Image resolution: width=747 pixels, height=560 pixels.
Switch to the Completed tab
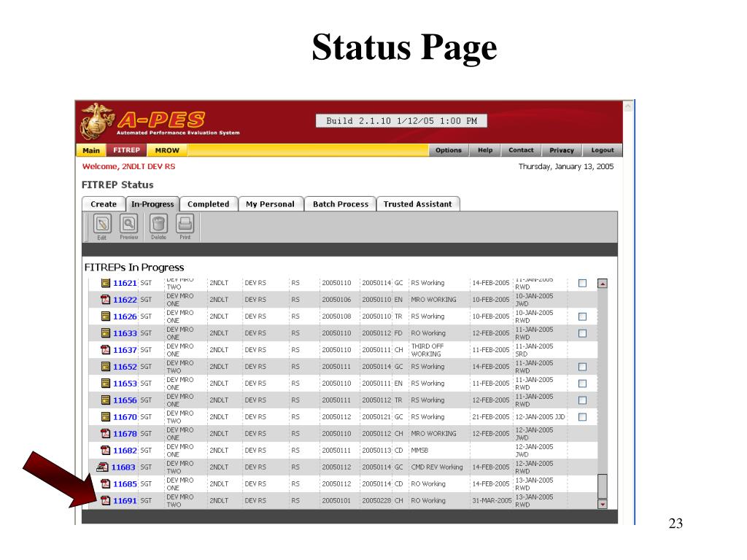pyautogui.click(x=208, y=204)
